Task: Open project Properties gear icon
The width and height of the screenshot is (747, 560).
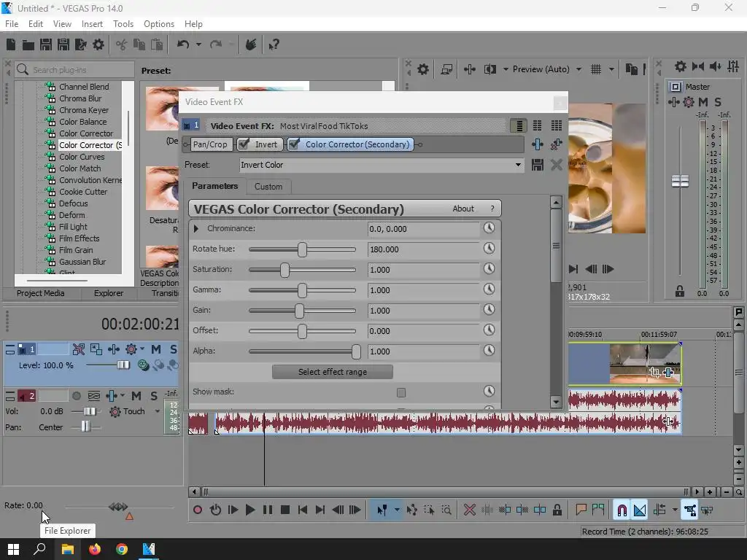Action: pyautogui.click(x=98, y=44)
